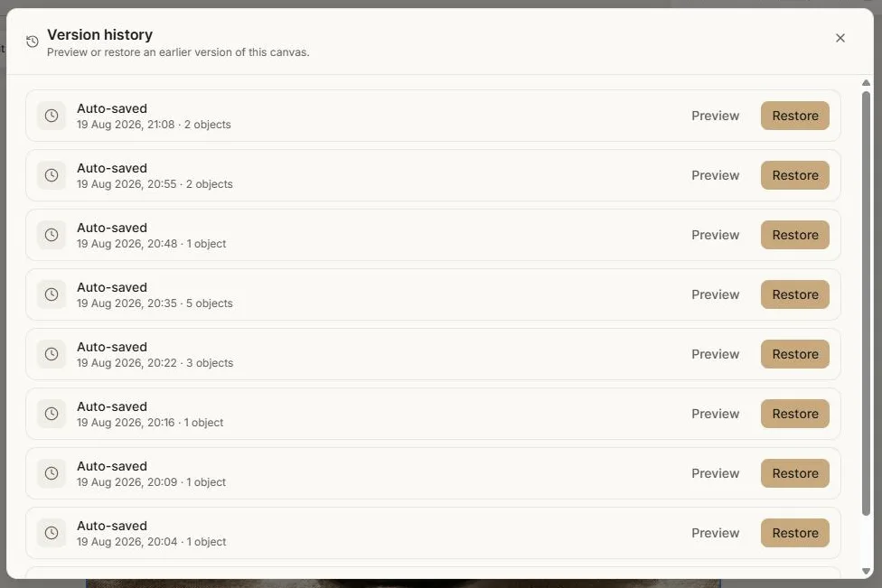Screen dimensions: 882x588
Task: Preview the 20:55 auto-saved version
Action: (715, 175)
